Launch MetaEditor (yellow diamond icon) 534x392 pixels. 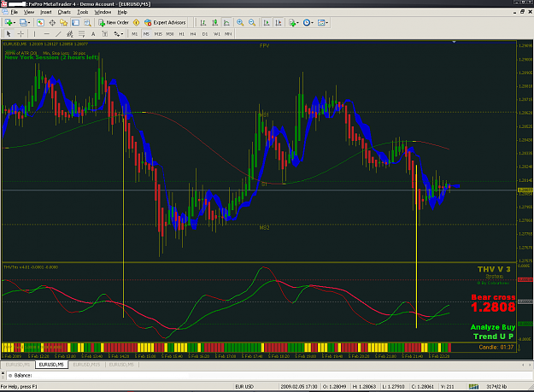tap(136, 22)
